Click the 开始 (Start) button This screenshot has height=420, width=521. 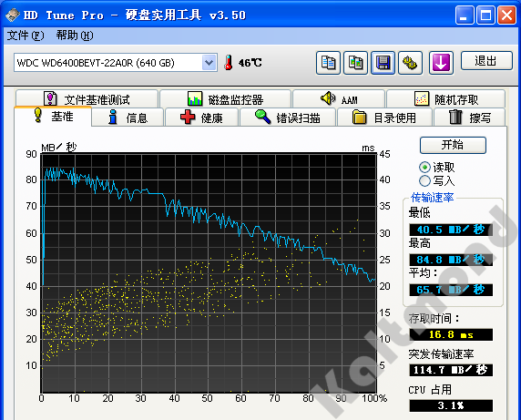(453, 145)
